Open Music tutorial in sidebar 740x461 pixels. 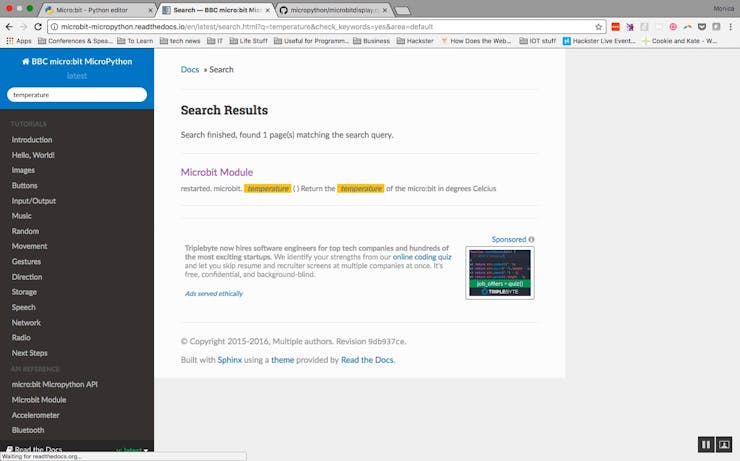tap(22, 216)
